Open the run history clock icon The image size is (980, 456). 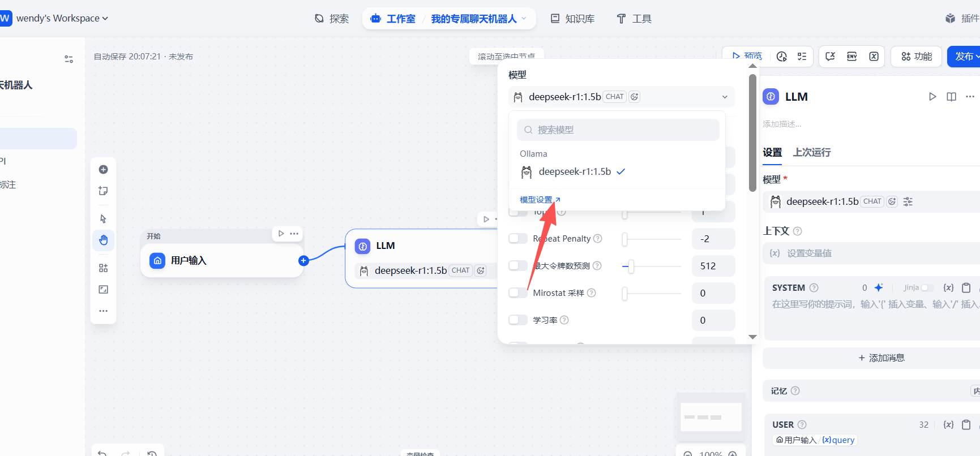coord(782,57)
